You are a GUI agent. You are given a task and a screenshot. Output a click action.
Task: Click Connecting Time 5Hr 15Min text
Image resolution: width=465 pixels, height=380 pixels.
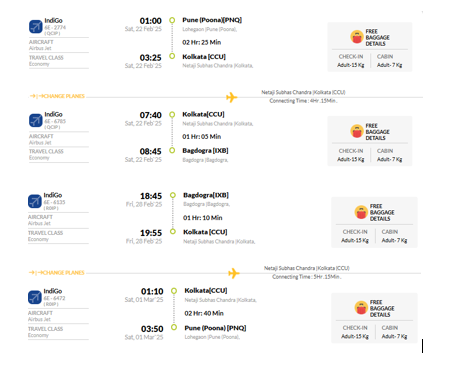pos(307,277)
